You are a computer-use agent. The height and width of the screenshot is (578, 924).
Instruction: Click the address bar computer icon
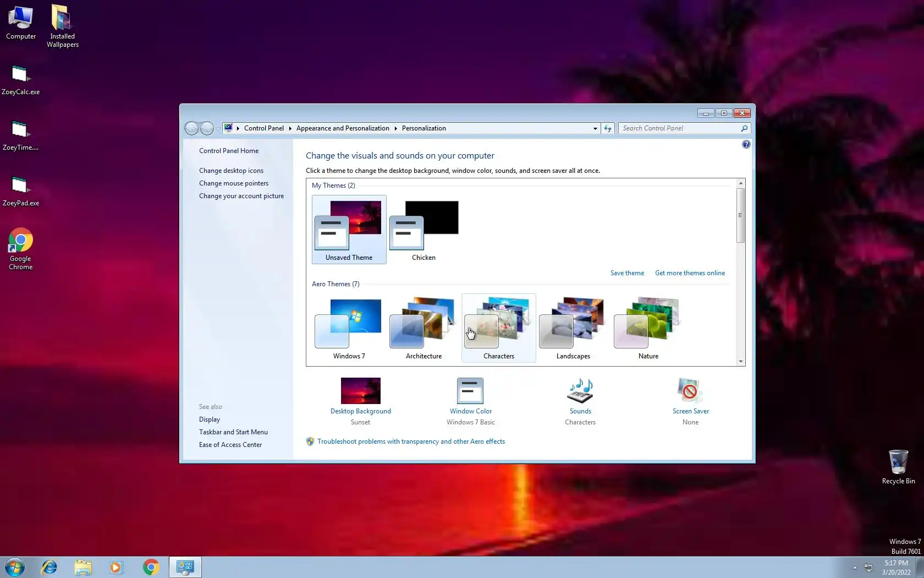[228, 128]
